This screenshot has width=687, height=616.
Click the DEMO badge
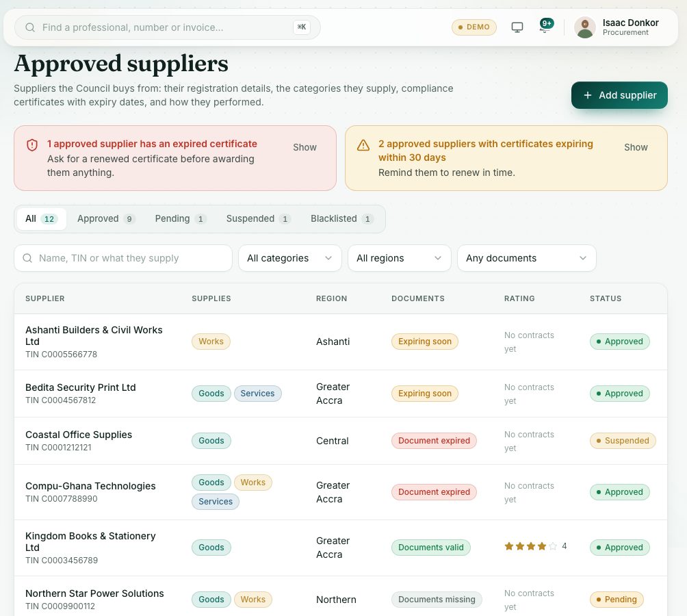tap(474, 27)
